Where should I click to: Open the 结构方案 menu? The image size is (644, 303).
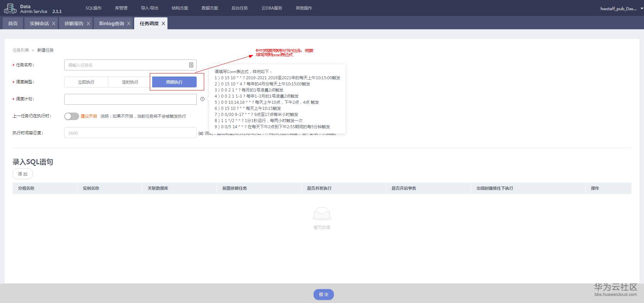coord(180,8)
